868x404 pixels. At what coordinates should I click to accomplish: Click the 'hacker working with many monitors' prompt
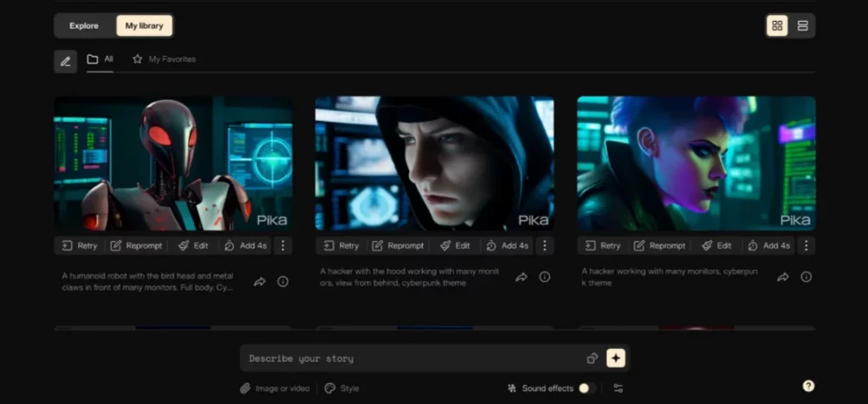(x=670, y=277)
